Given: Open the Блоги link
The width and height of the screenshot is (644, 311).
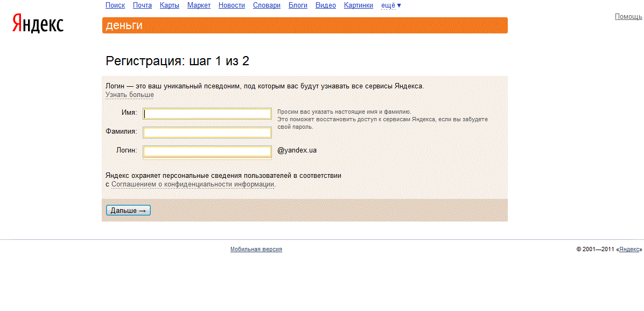Looking at the screenshot, I should (298, 5).
